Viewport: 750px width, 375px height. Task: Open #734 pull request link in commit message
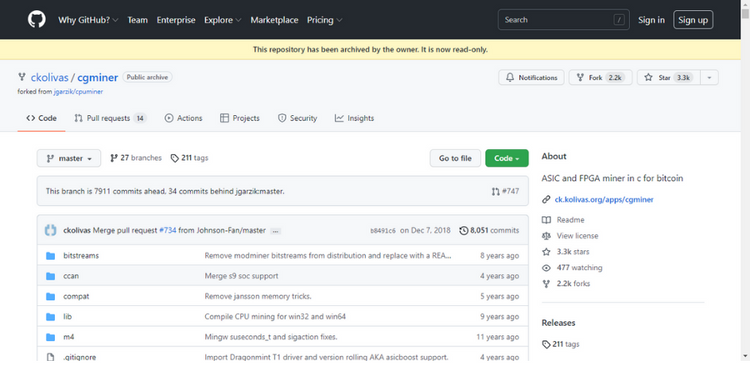point(167,230)
